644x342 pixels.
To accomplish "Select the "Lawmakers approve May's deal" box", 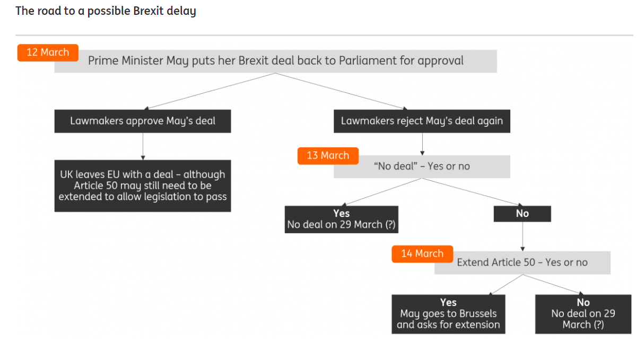I will (143, 121).
